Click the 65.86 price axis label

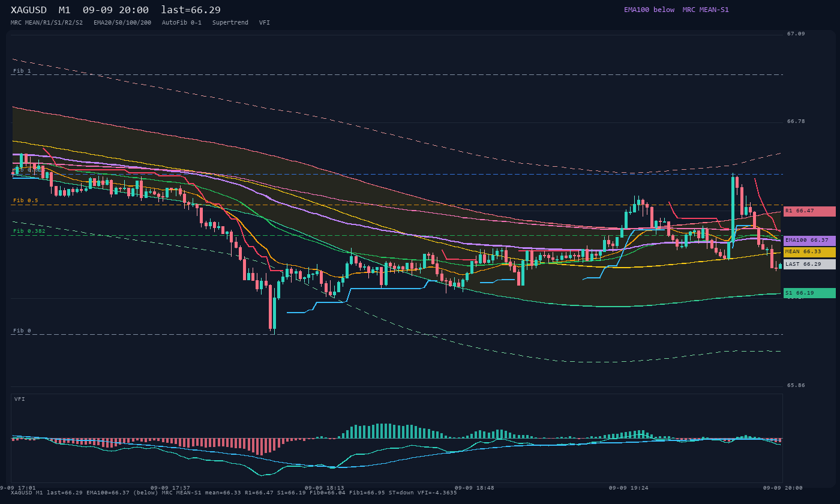pos(796,385)
